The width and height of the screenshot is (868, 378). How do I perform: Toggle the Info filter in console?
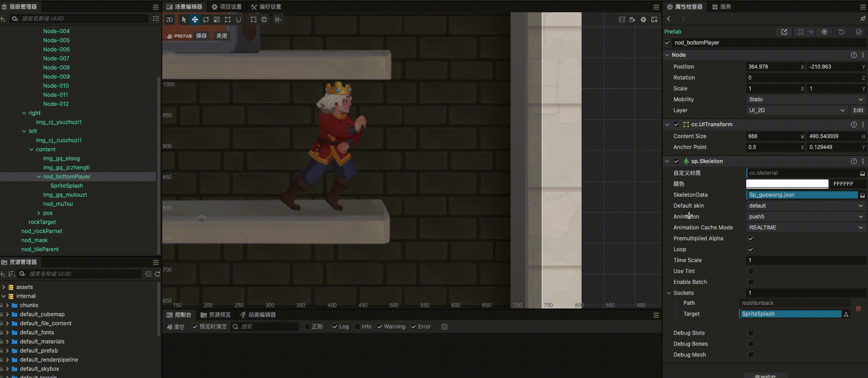pos(357,327)
